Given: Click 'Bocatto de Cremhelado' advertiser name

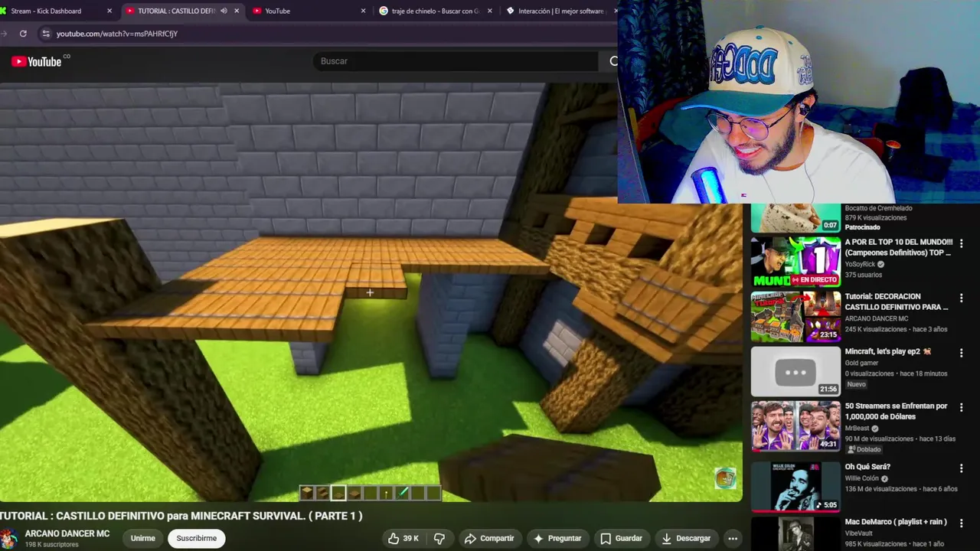Looking at the screenshot, I should (x=878, y=208).
